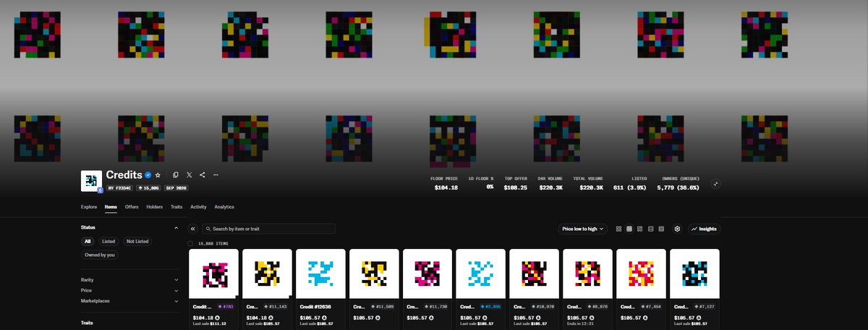Select the Not Listed status filter

137,241
